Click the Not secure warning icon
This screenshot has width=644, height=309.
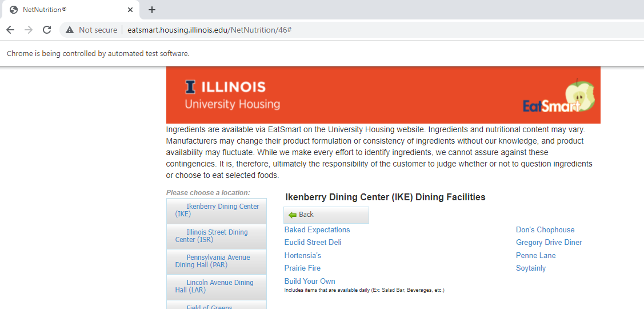(x=70, y=30)
